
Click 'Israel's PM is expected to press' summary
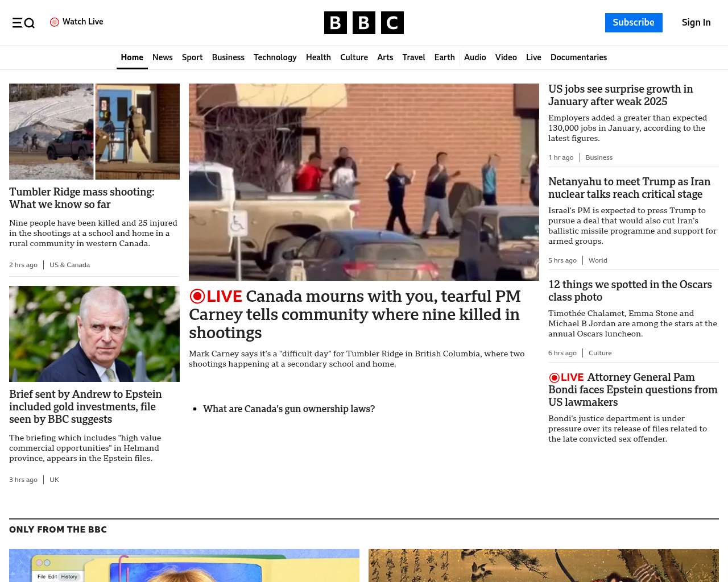click(632, 226)
